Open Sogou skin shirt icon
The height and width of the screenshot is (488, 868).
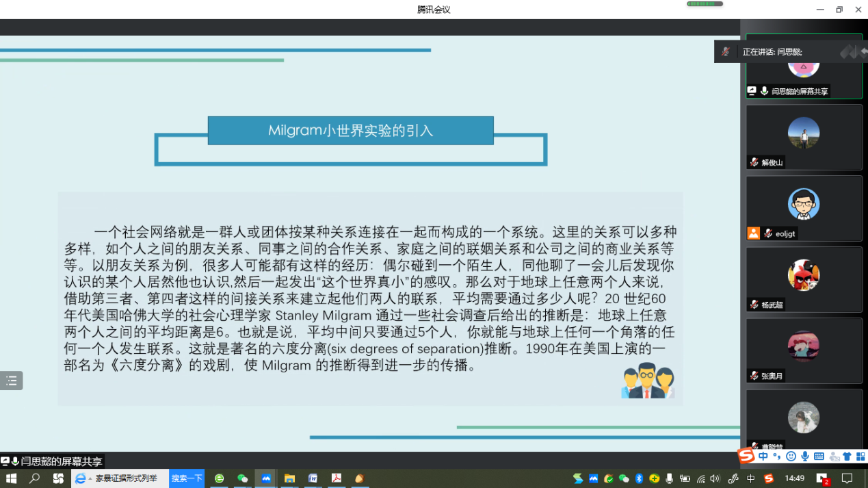coord(847,457)
